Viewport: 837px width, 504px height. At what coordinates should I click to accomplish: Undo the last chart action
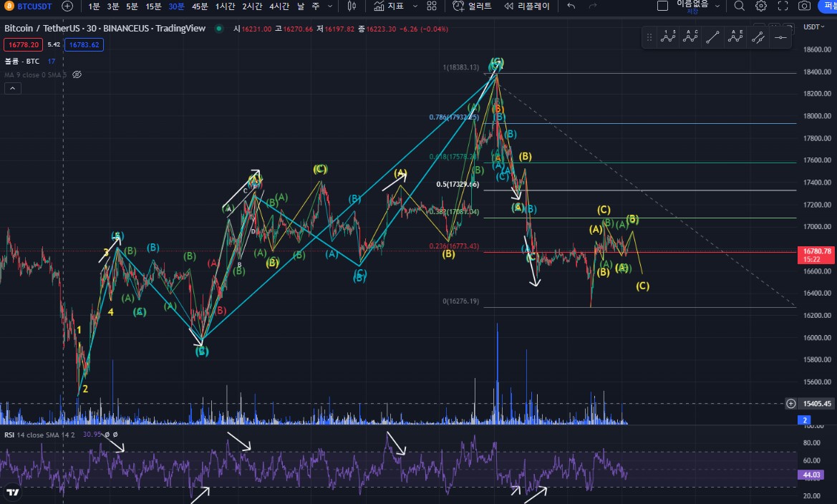click(x=571, y=6)
